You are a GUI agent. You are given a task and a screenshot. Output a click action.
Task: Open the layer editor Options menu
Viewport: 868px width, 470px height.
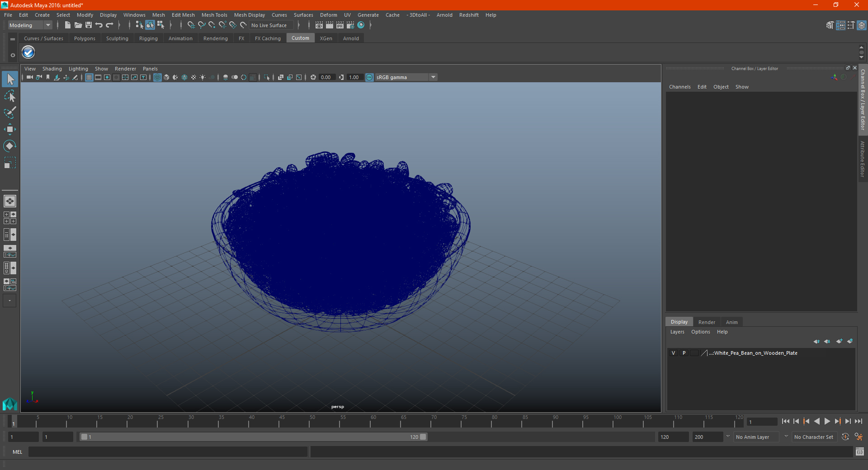(x=700, y=332)
